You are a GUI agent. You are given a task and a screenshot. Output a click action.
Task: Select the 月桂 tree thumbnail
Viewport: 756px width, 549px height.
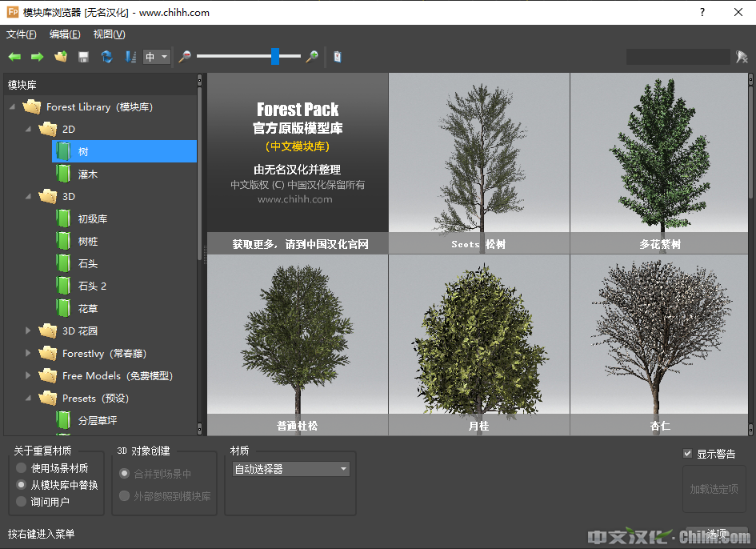478,344
